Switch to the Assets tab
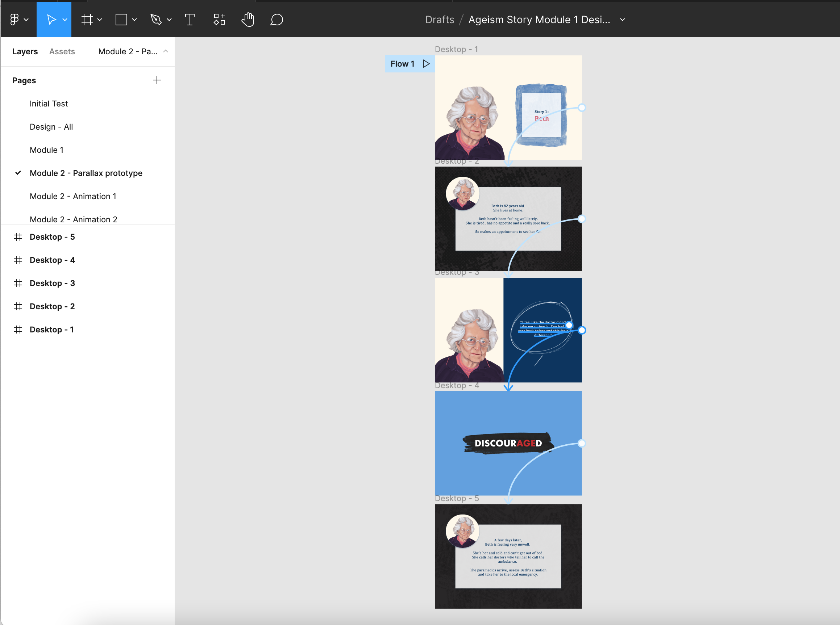Image resolution: width=840 pixels, height=625 pixels. click(62, 51)
